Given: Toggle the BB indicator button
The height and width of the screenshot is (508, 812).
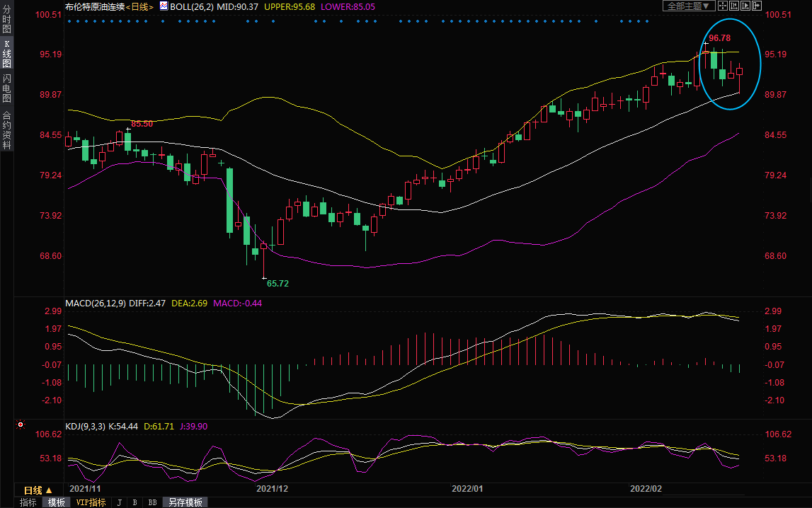Looking at the screenshot, I should [151, 502].
